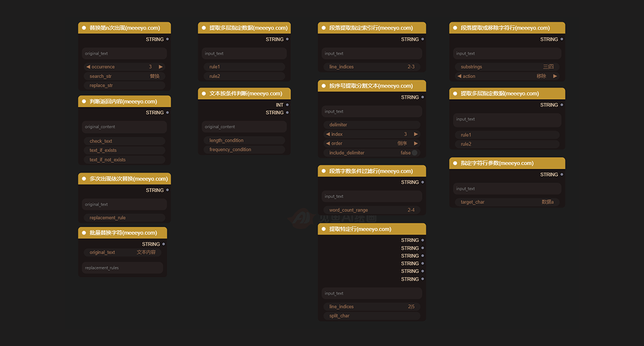Select the 文本按条件判断 node title bar
Screen dimensions: 644x346
[x=244, y=94]
